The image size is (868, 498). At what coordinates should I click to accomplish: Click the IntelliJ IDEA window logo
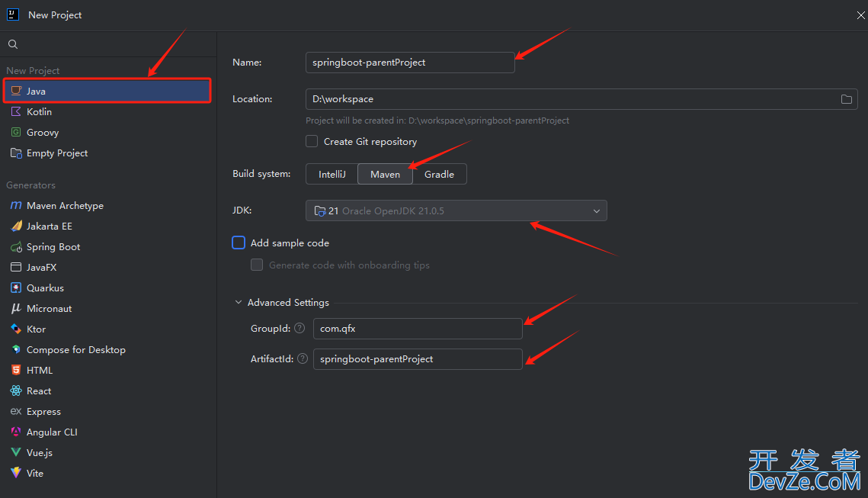(x=13, y=14)
